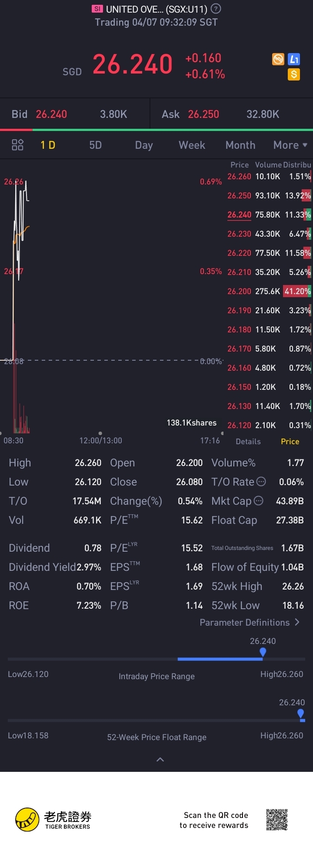Viewport: 313px width, 868px height.
Task: Tap the Bid price 26.240
Action: (51, 114)
